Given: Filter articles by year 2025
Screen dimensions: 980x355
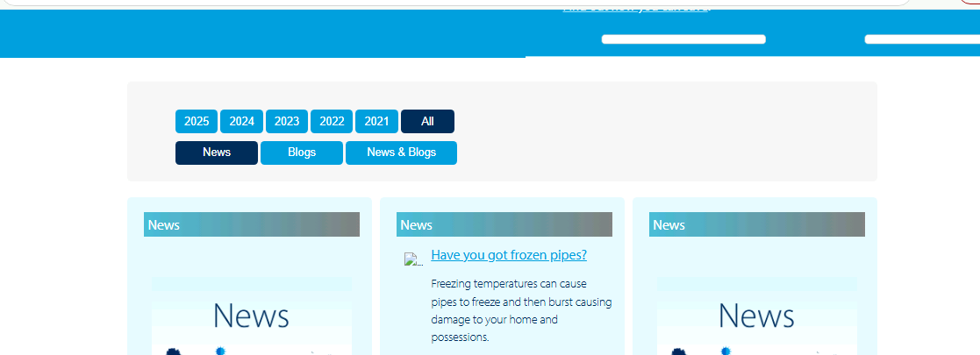Looking at the screenshot, I should tap(197, 121).
